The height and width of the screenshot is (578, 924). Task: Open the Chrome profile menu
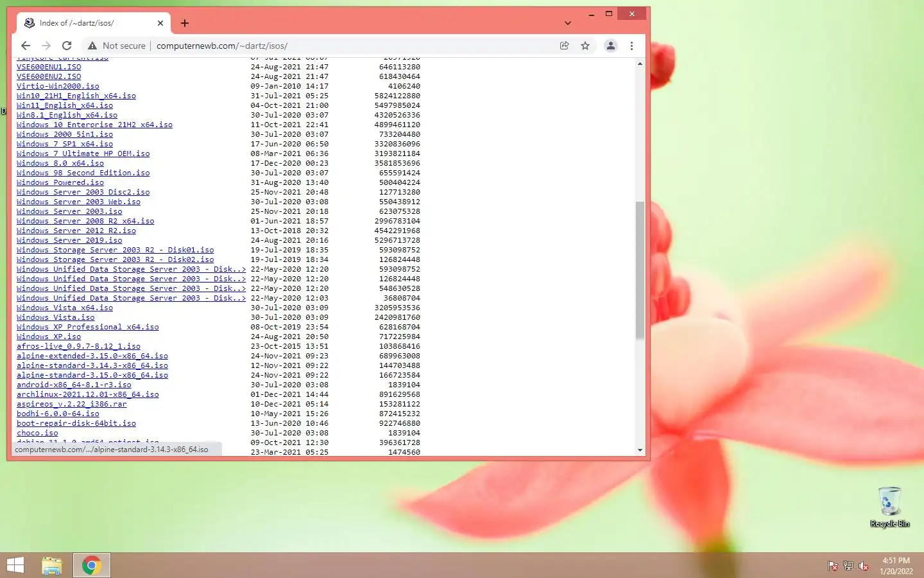click(x=611, y=46)
